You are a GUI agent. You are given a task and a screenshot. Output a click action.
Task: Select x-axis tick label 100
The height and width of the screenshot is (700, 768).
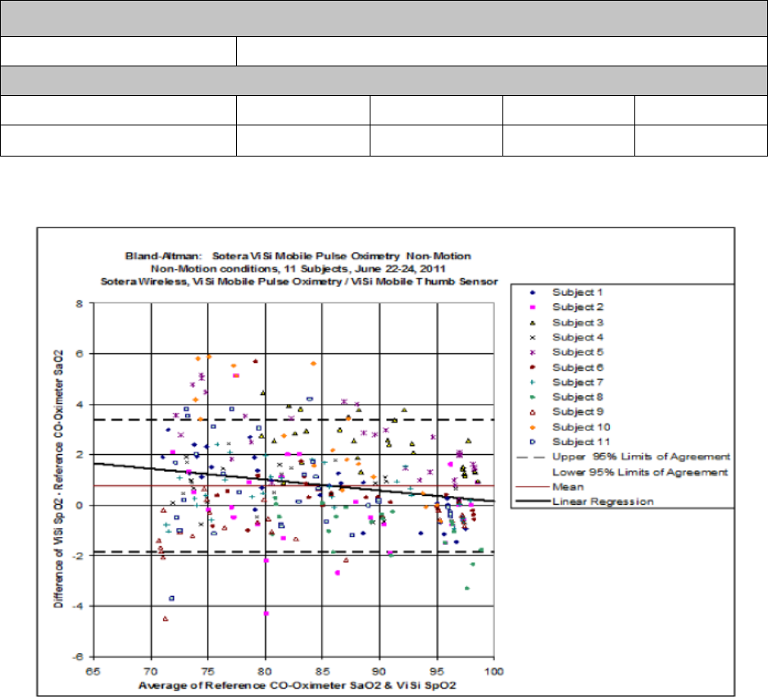(x=493, y=671)
